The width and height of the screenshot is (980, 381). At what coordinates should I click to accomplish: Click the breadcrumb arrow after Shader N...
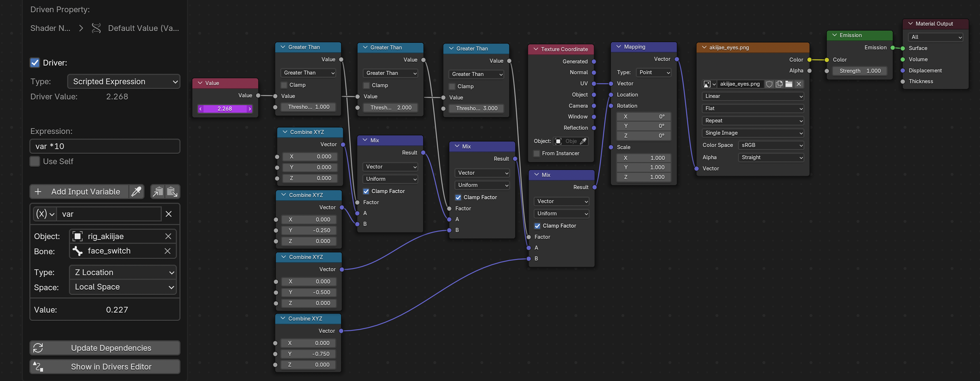pyautogui.click(x=81, y=28)
